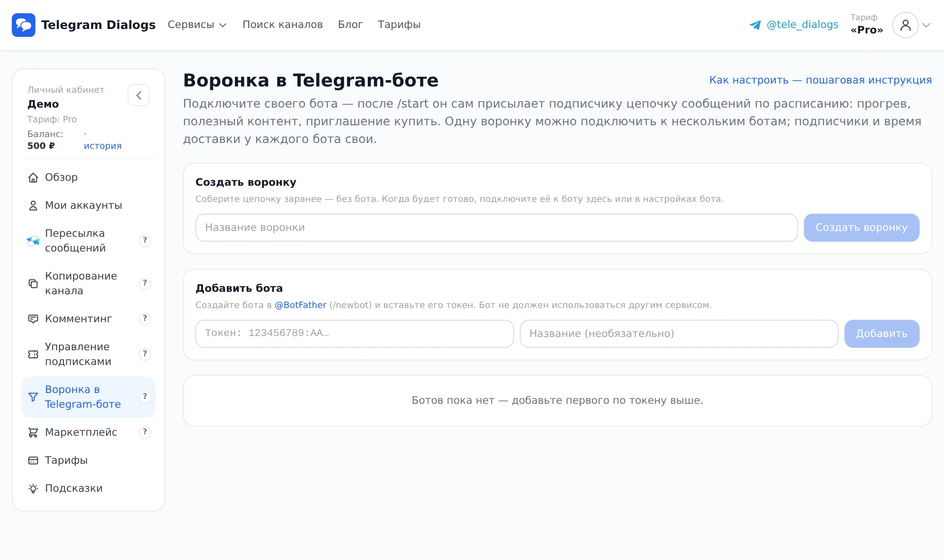Screen dimensions: 944x560
Task: Click the home icon next to Обзор
Action: 33,178
